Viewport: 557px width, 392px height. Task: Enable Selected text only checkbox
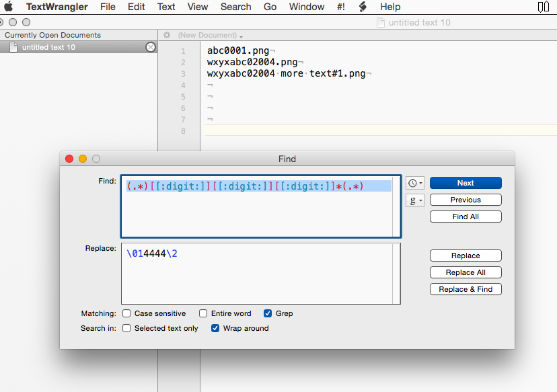coord(126,328)
